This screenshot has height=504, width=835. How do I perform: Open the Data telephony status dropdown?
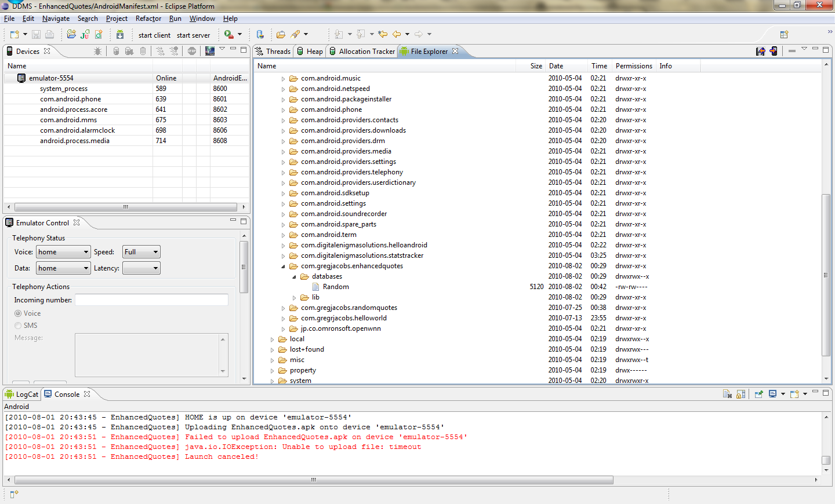[64, 268]
